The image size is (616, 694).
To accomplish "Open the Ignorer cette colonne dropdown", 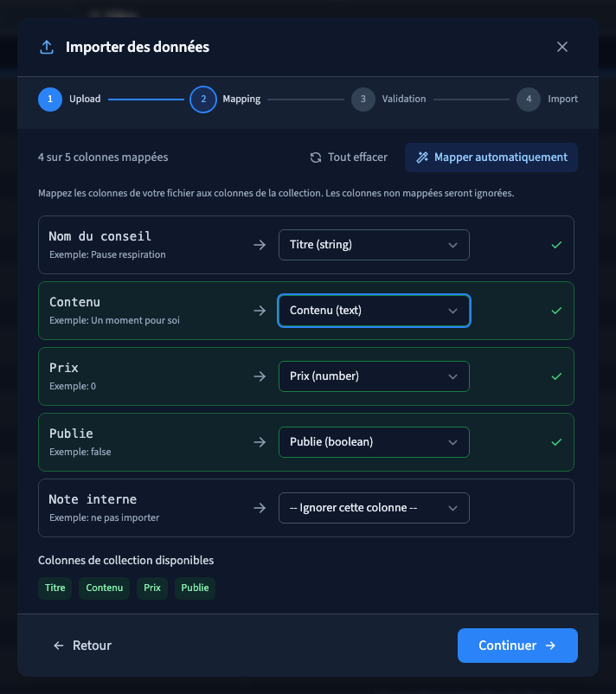I will [374, 508].
